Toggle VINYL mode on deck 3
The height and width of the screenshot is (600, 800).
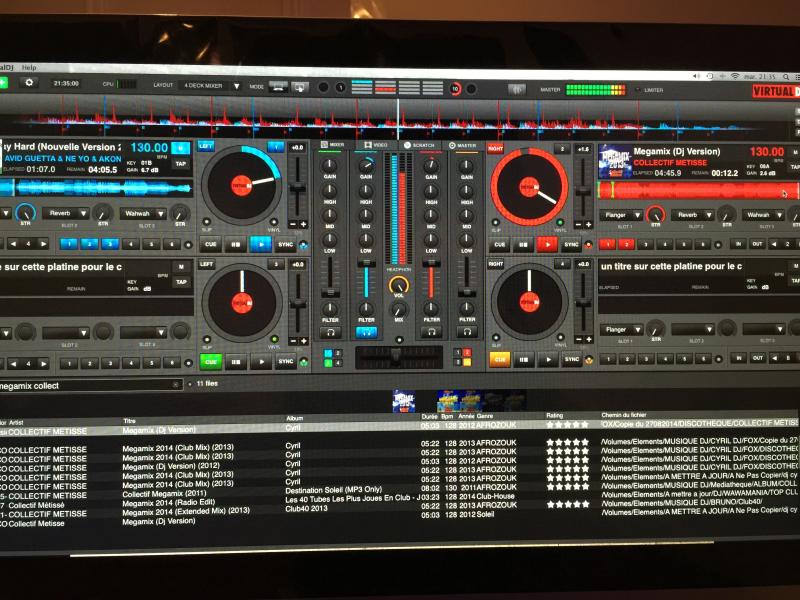coord(274,339)
